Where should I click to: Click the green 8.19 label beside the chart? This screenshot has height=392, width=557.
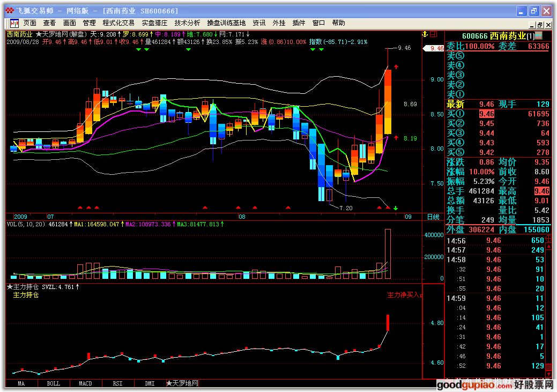(x=410, y=138)
